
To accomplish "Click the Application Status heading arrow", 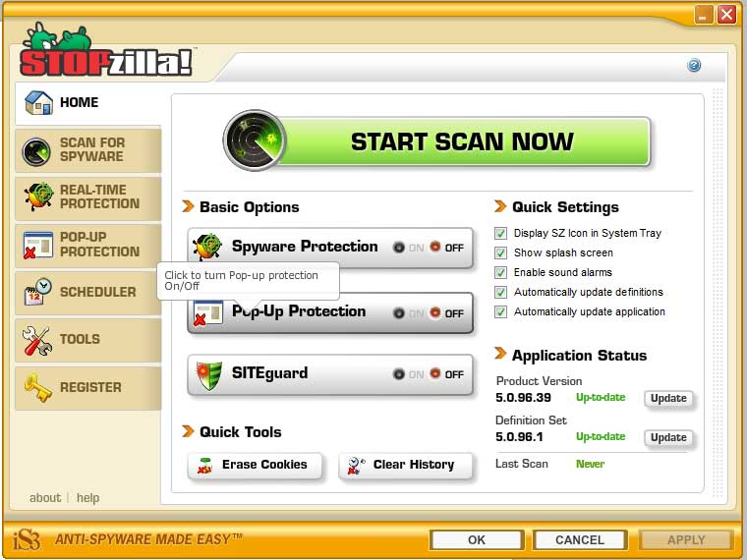I will coord(500,354).
